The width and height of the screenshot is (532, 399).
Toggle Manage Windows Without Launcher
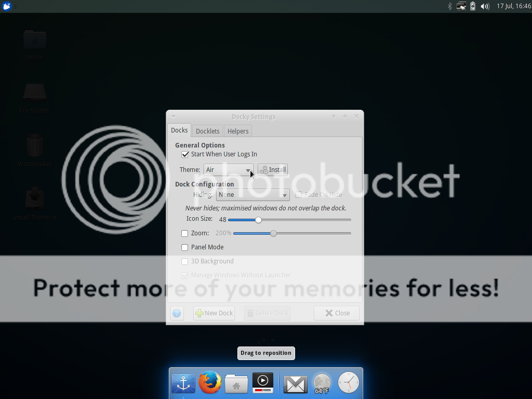[x=184, y=275]
